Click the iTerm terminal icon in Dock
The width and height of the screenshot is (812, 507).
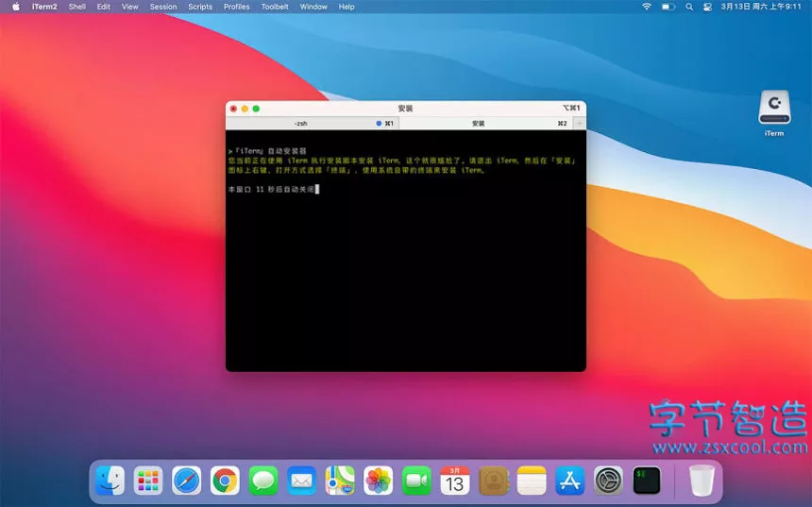pyautogui.click(x=647, y=481)
